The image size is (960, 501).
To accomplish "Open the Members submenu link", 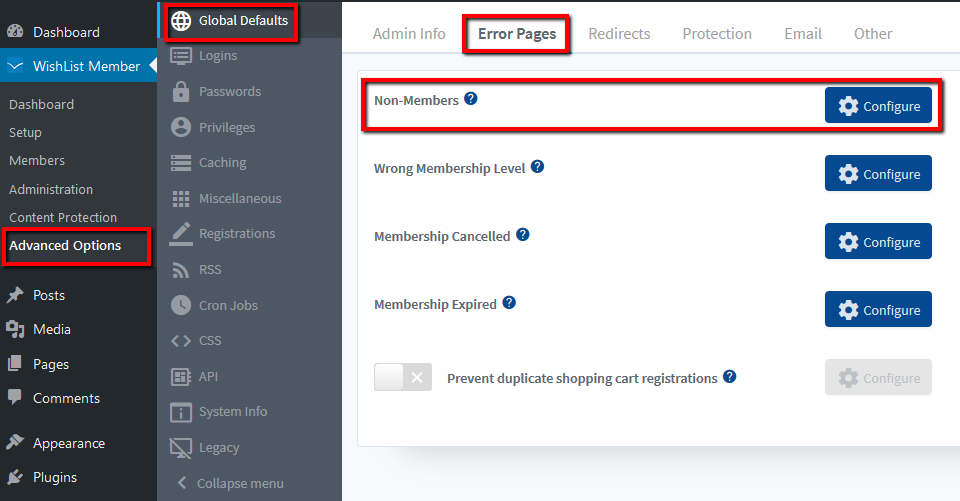I will coord(37,160).
